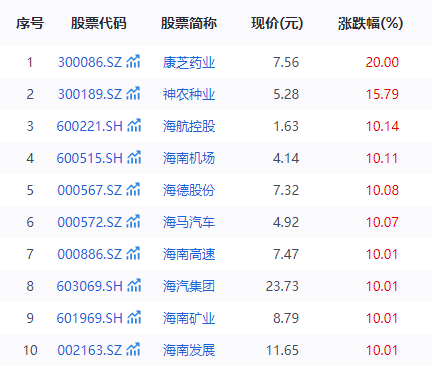432x366 pixels.
Task: Select stock code 600515.SH
Action: tap(90, 158)
